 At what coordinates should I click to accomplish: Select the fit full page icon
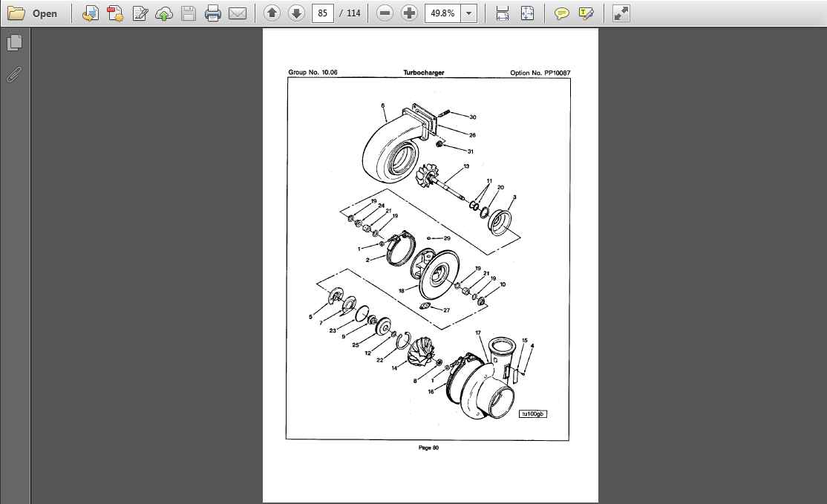[527, 13]
